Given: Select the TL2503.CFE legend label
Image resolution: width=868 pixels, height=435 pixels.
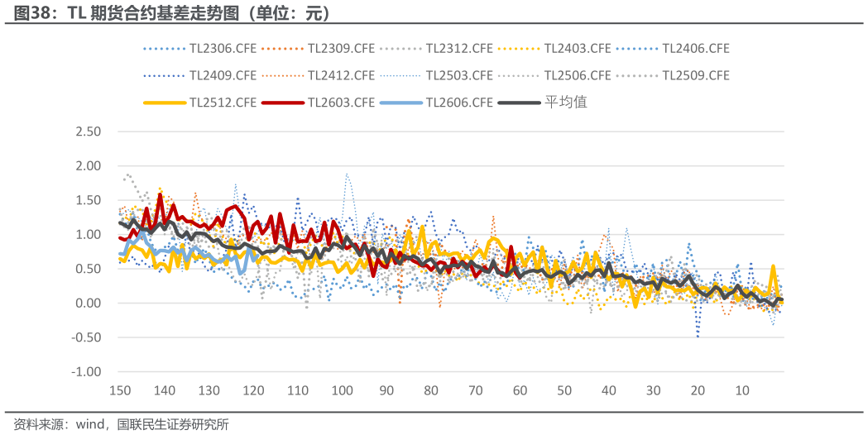Looking at the screenshot, I should coord(459,75).
